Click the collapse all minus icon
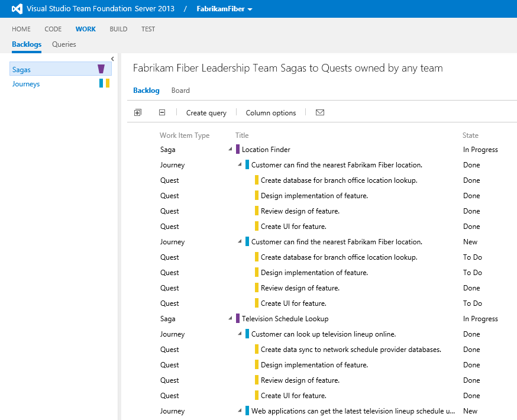 click(162, 112)
